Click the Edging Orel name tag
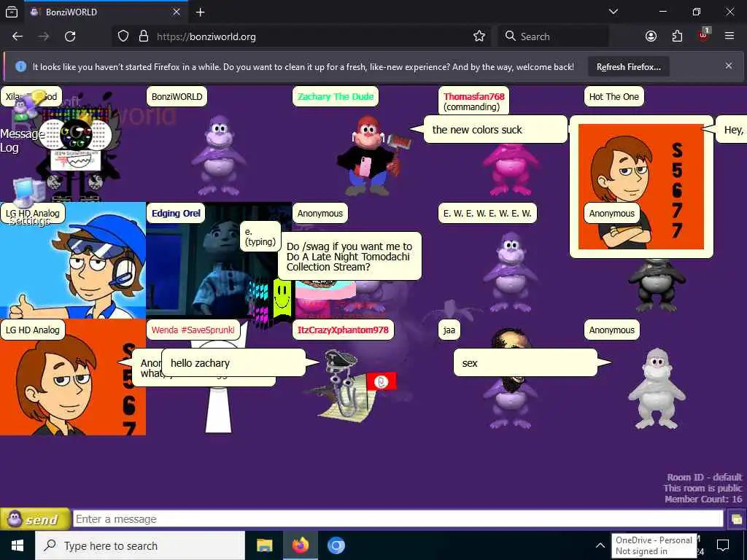Screen dimensions: 747x560 pyautogui.click(x=176, y=214)
